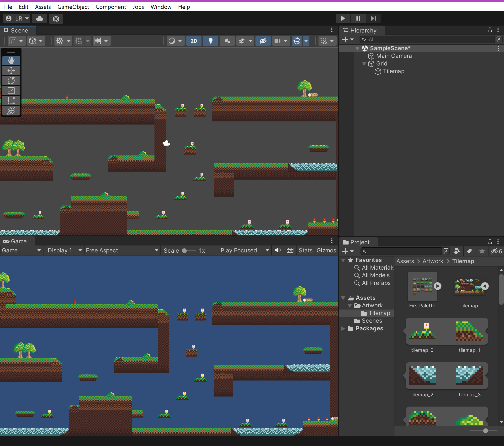Open SampleScene options kebab in Hierarchy
504x446 pixels.
pyautogui.click(x=498, y=48)
